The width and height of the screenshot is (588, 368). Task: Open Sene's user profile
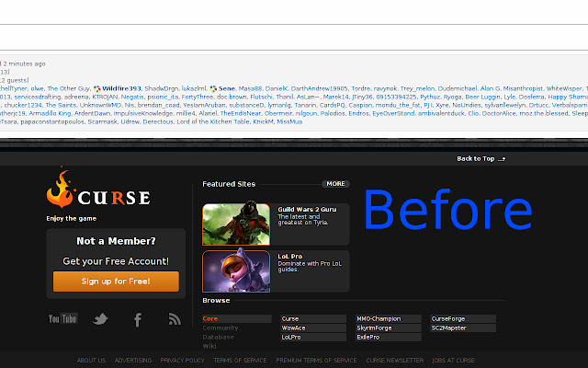pyautogui.click(x=227, y=88)
